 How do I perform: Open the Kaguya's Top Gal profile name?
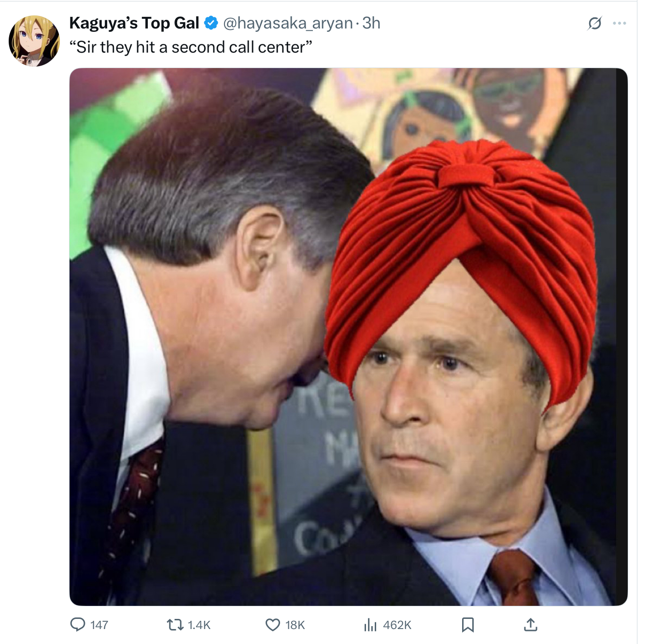tap(134, 23)
